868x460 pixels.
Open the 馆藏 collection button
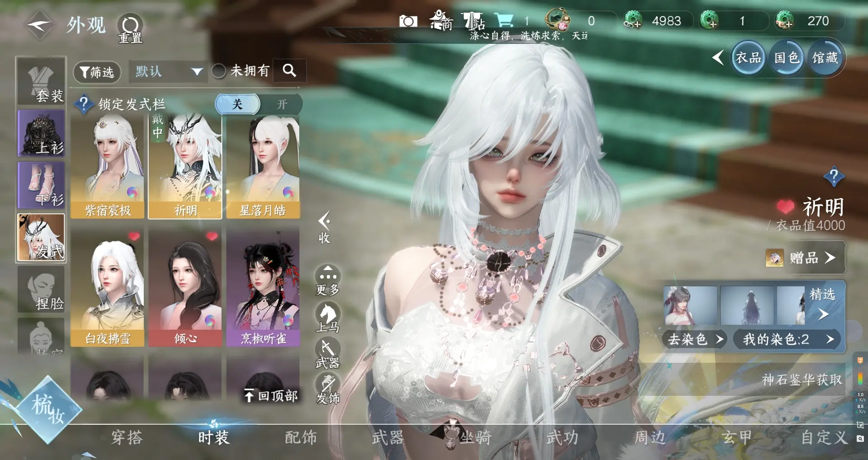pyautogui.click(x=825, y=57)
